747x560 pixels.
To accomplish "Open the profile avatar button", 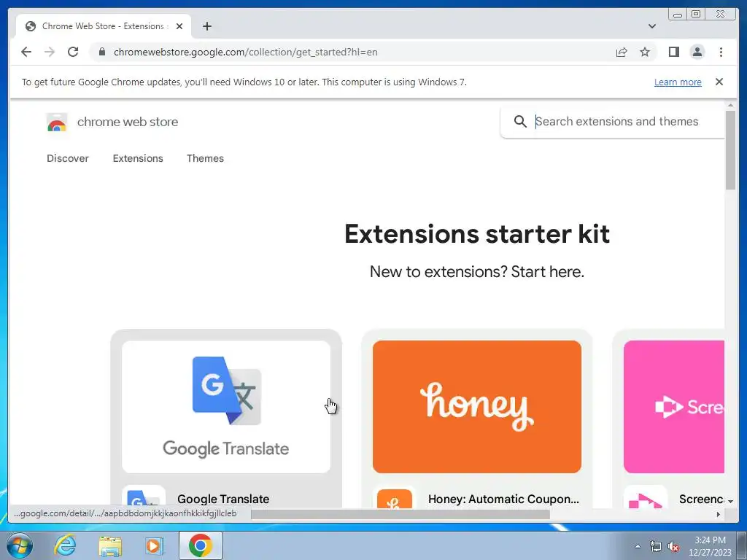I will click(x=697, y=52).
